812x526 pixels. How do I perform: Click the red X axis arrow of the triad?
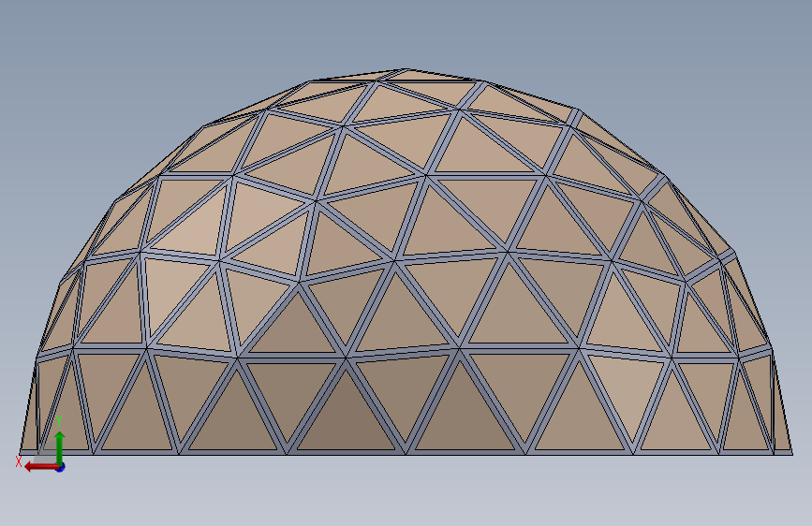[x=40, y=467]
